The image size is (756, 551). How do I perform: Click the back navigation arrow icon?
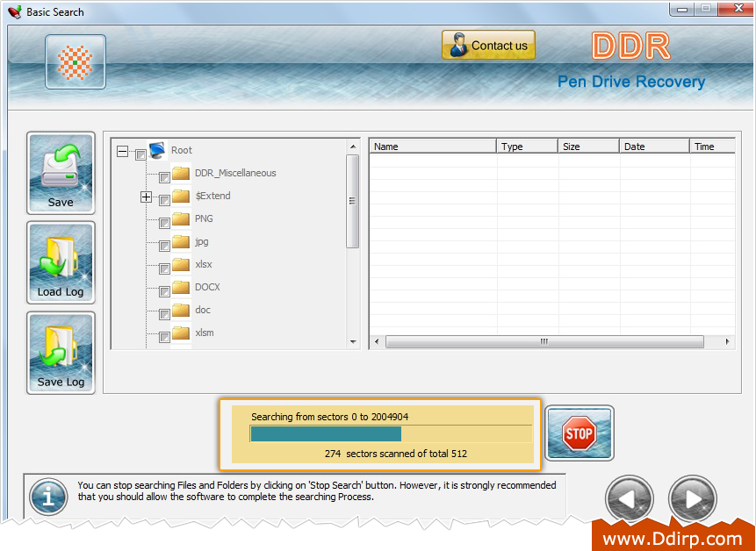629,498
